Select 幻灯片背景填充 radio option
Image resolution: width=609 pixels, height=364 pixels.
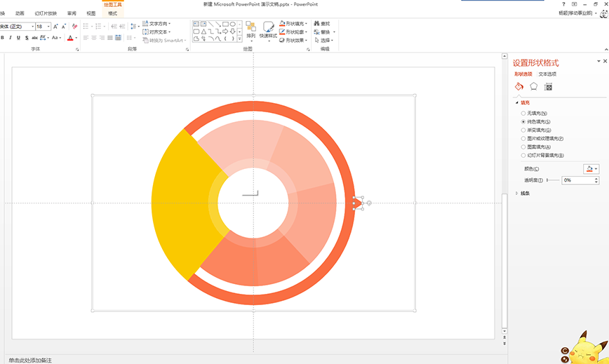[x=523, y=155]
